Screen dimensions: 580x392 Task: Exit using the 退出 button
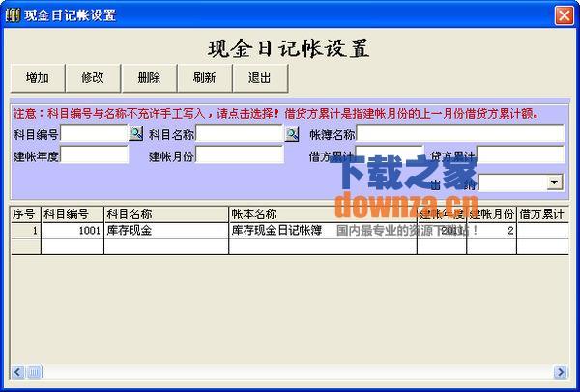(260, 78)
